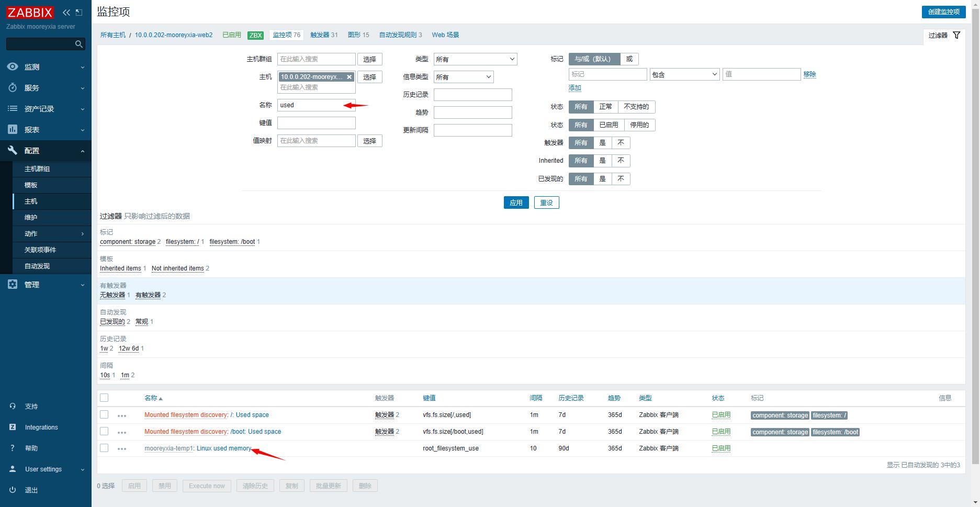
Task: Expand the 报表 sidebar menu
Action: [46, 130]
